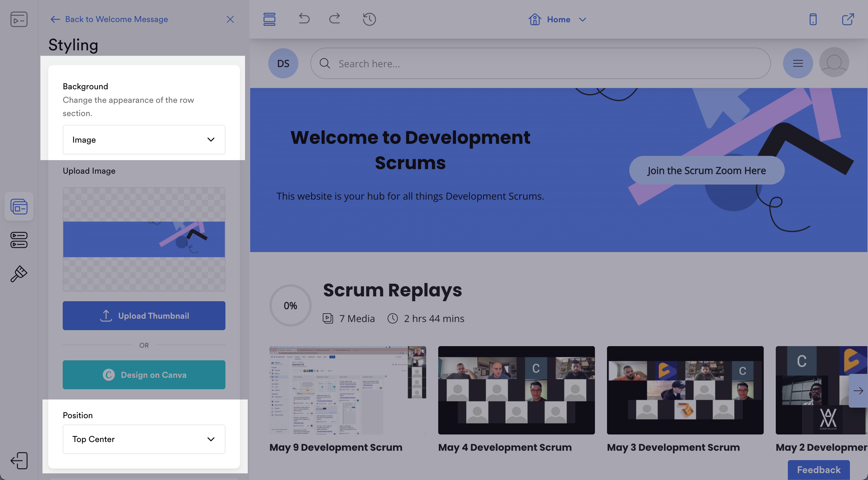Expand the Background Image dropdown
This screenshot has height=480, width=868.
pyautogui.click(x=144, y=140)
